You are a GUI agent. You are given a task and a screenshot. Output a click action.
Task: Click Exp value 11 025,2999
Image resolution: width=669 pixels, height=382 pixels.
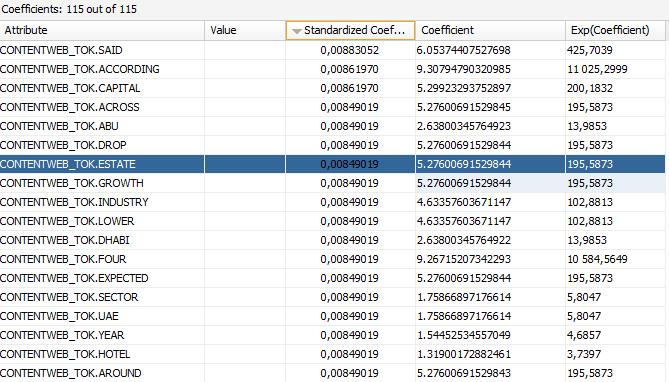[597, 69]
